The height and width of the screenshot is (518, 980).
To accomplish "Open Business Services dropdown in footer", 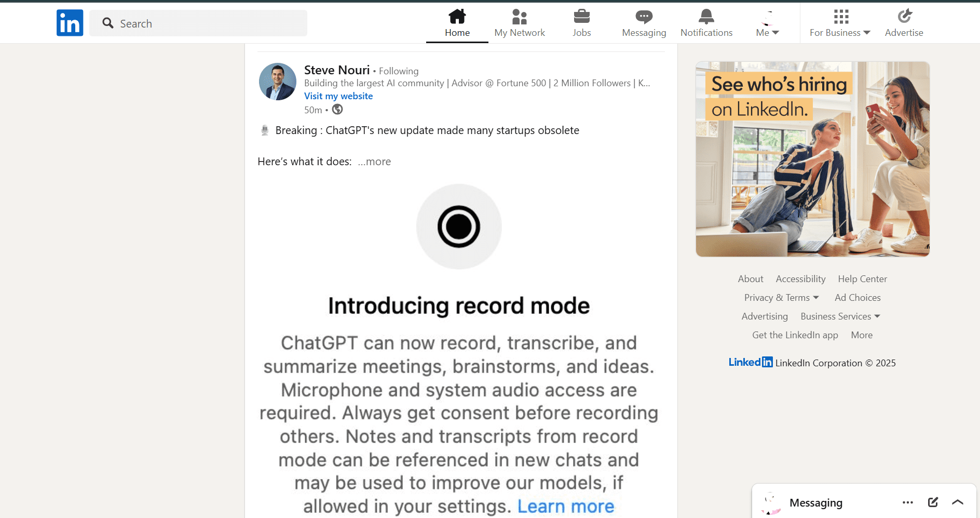I will (x=840, y=316).
